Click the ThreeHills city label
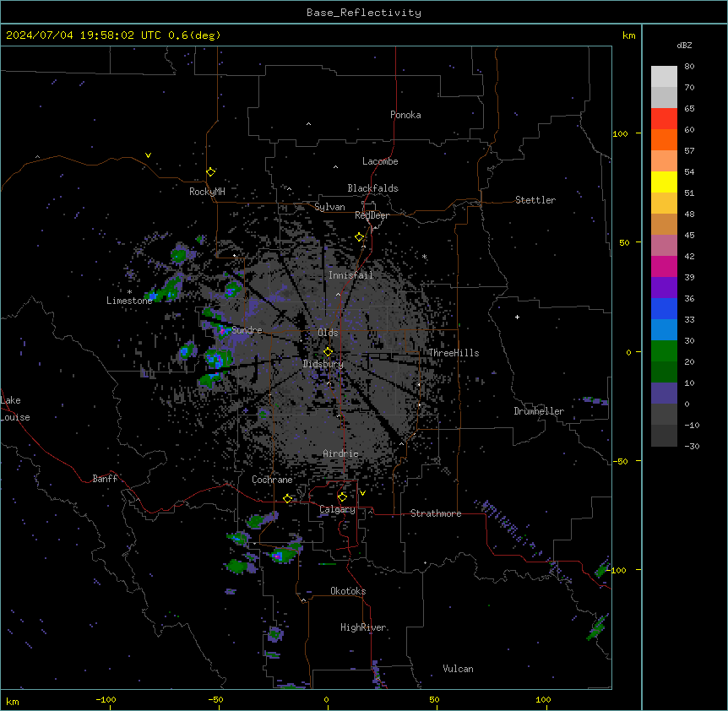 (454, 353)
